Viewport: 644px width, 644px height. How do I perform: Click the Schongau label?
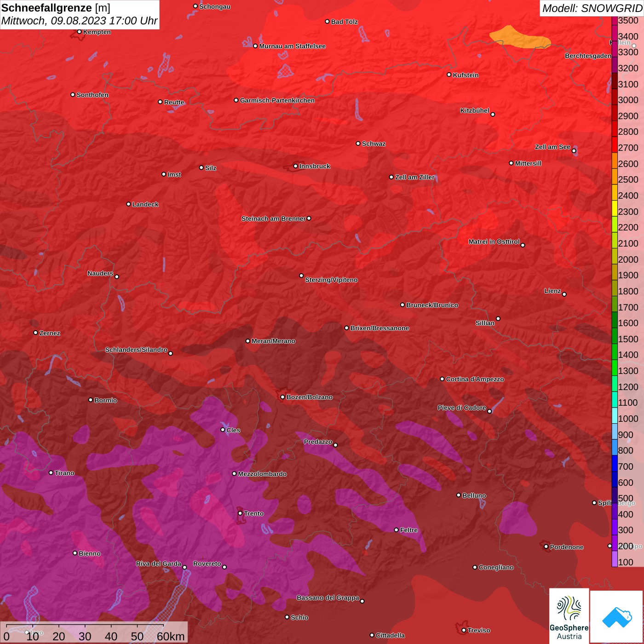[215, 6]
